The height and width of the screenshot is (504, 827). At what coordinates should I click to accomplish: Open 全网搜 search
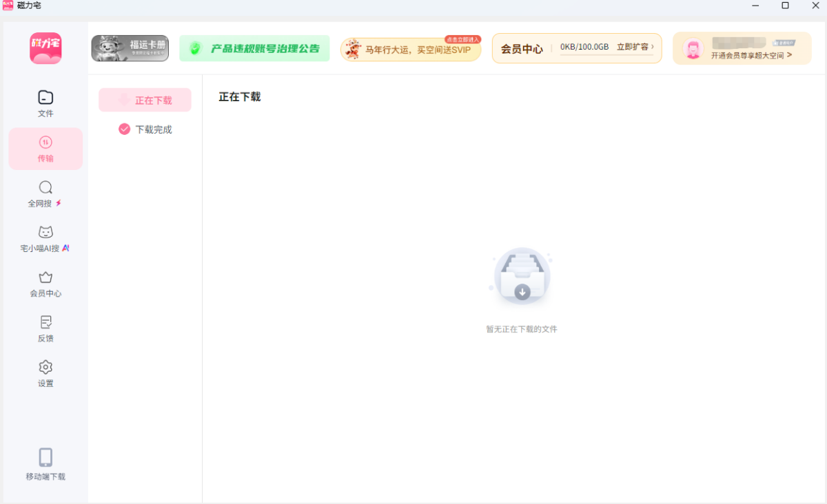(45, 194)
